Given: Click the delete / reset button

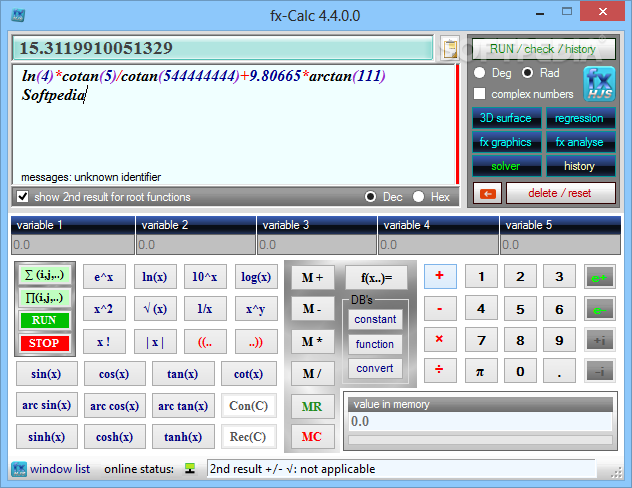Looking at the screenshot, I should (560, 193).
